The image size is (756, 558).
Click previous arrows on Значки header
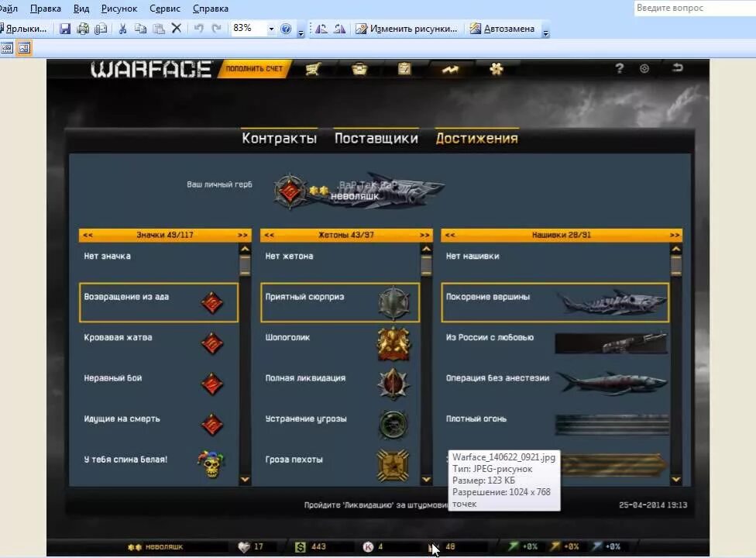coord(88,236)
